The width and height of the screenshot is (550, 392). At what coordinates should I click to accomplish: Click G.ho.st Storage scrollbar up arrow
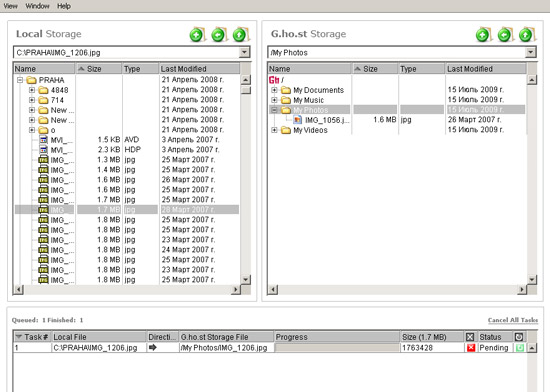pyautogui.click(x=532, y=80)
